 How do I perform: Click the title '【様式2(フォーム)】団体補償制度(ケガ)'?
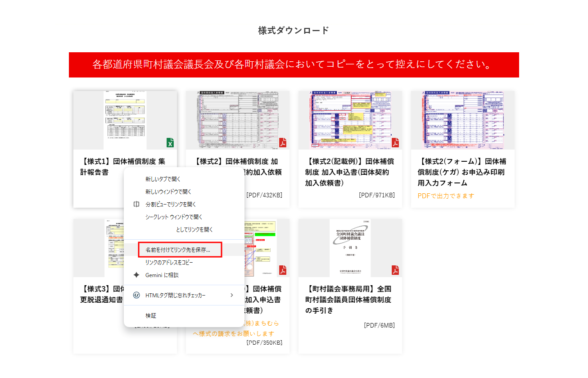(x=462, y=172)
